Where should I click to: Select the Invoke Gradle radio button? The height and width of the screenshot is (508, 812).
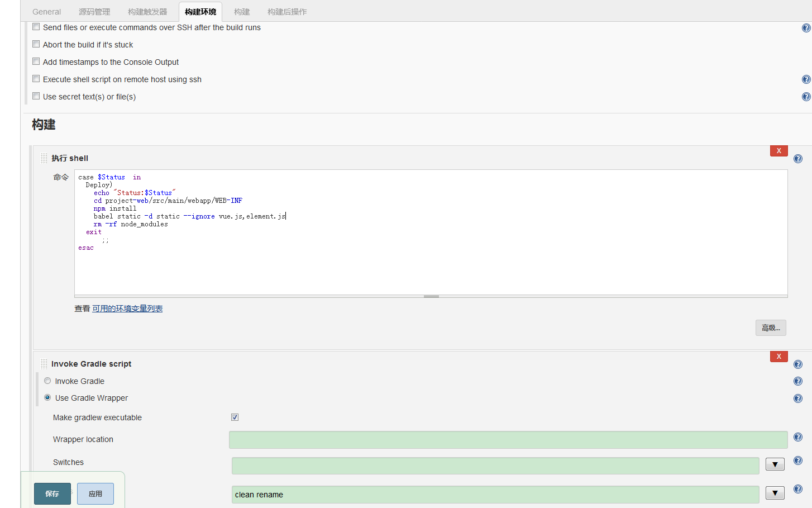pos(47,381)
